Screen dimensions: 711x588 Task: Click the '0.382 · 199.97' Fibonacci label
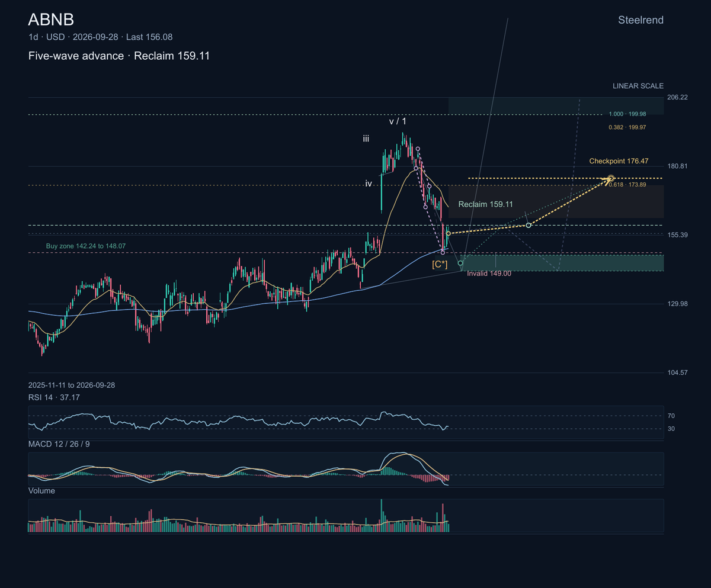pos(627,127)
